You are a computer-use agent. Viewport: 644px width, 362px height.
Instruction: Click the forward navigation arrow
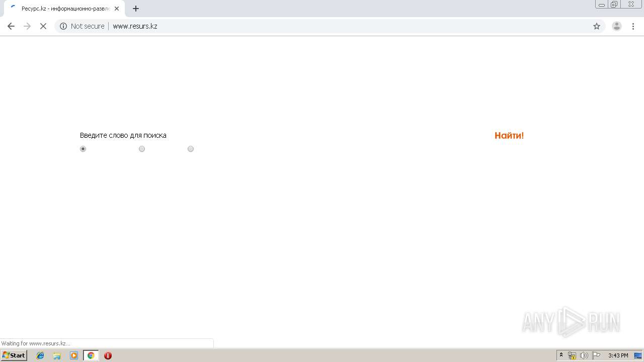(x=27, y=26)
